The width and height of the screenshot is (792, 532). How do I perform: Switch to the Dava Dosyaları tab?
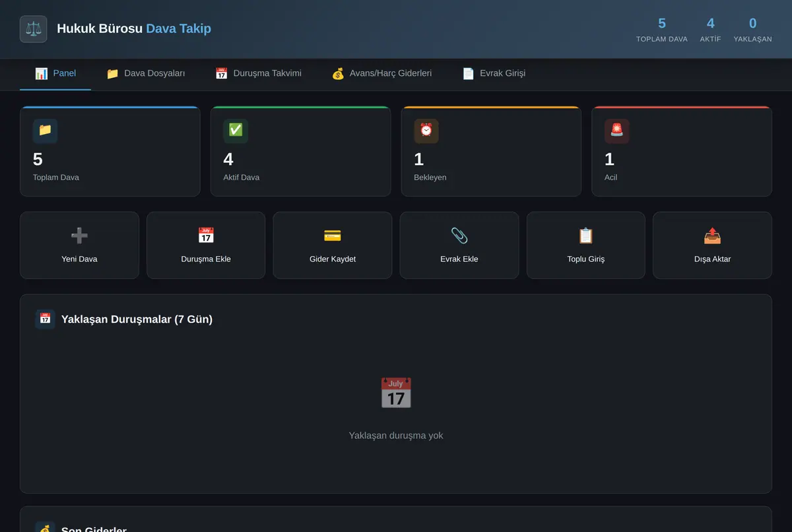click(146, 73)
